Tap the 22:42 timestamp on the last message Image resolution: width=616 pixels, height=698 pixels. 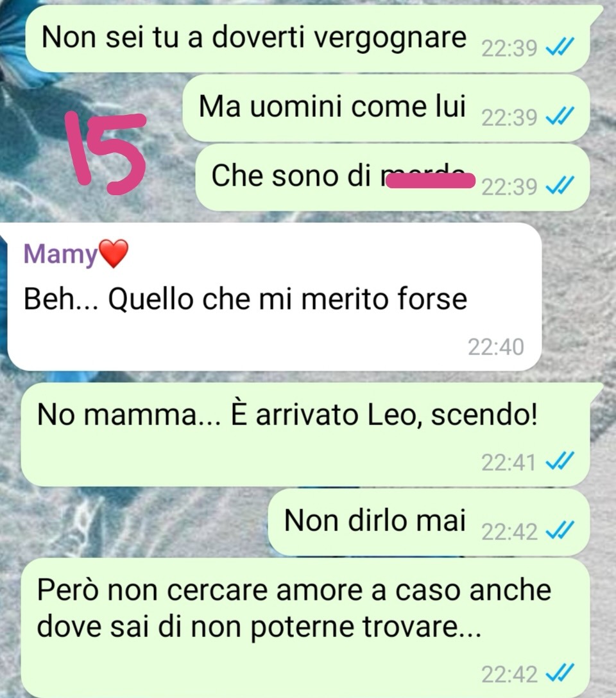(x=509, y=674)
